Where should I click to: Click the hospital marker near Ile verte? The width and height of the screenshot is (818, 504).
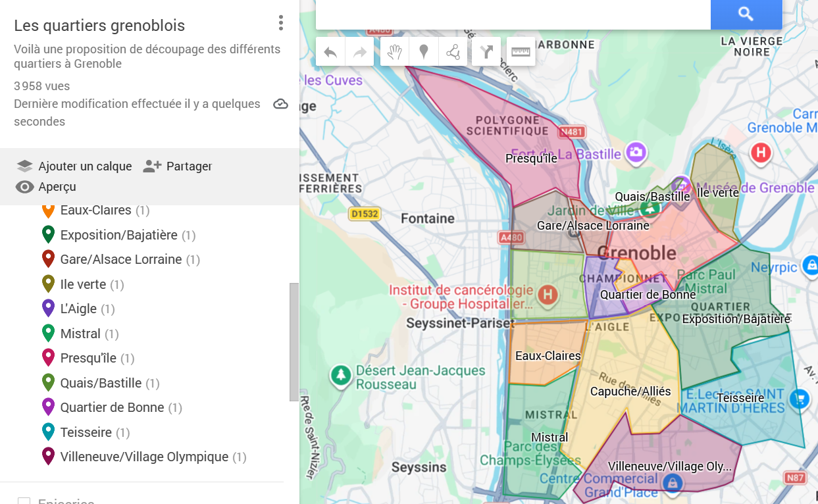(x=761, y=153)
